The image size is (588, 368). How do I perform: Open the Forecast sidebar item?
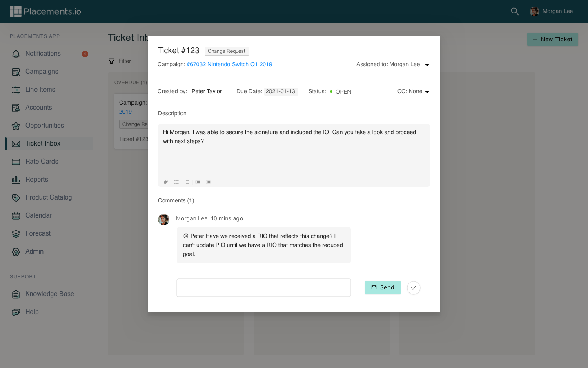(x=38, y=233)
